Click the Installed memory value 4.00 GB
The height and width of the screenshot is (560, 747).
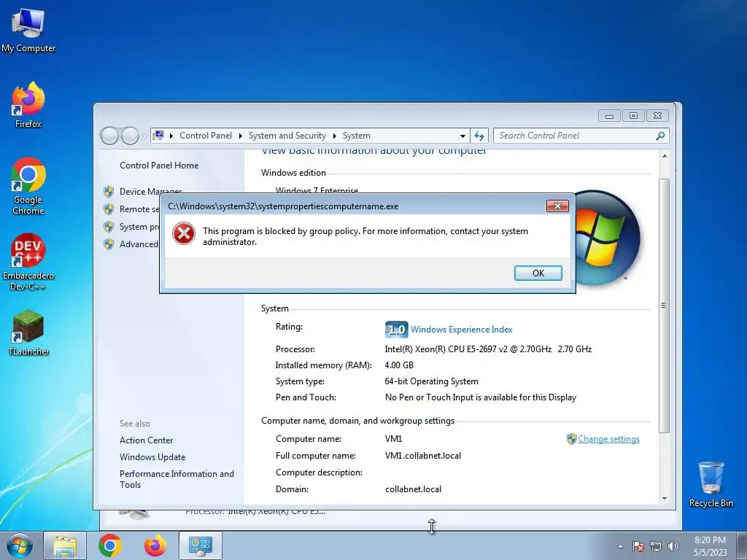tap(399, 365)
